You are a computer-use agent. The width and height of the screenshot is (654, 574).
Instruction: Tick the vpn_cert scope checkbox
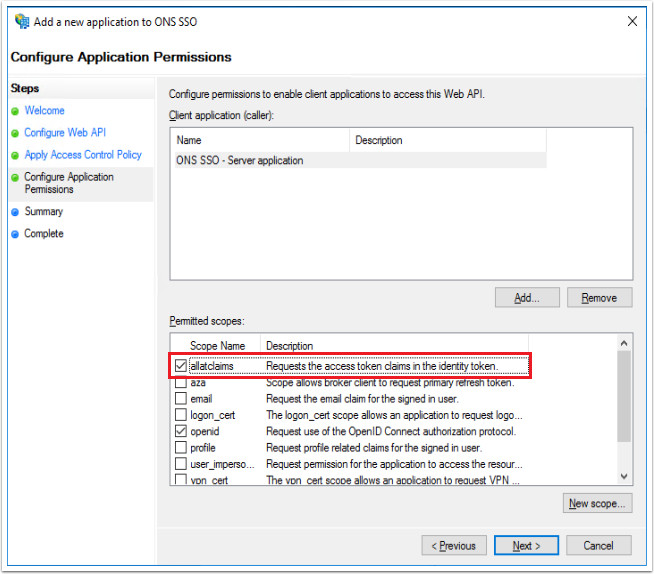[x=181, y=479]
